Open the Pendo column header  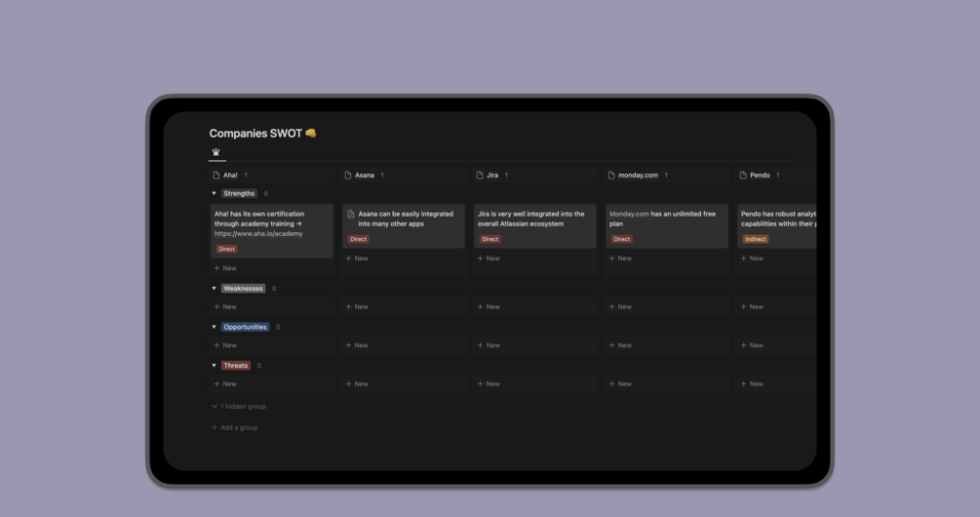tap(760, 175)
